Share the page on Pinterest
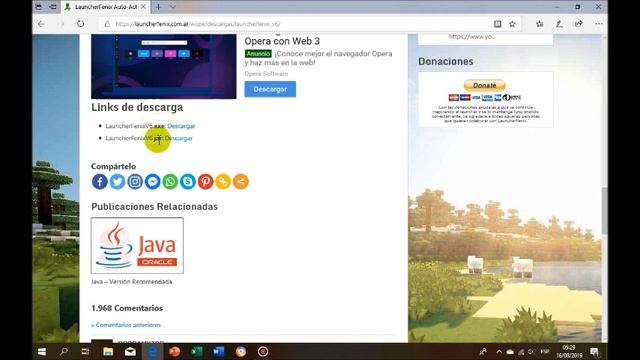Image resolution: width=640 pixels, height=360 pixels. [205, 182]
